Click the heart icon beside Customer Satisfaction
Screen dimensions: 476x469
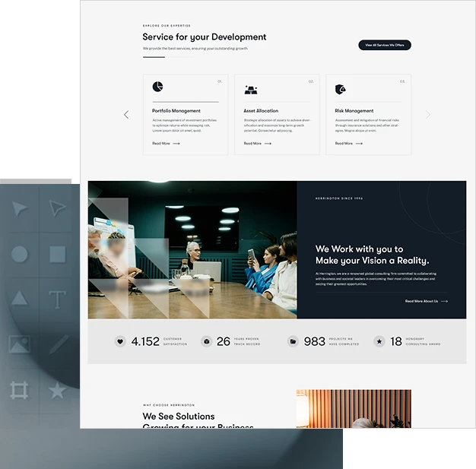(120, 342)
